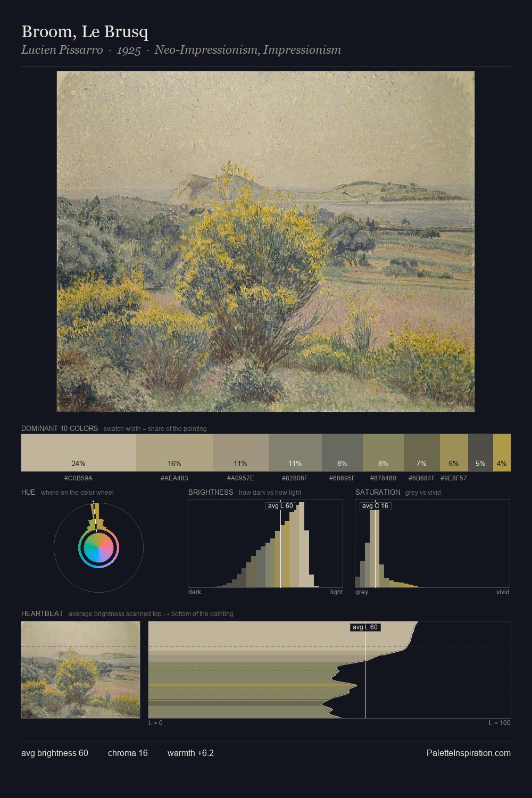Click the 'vivid' axis label

(503, 592)
